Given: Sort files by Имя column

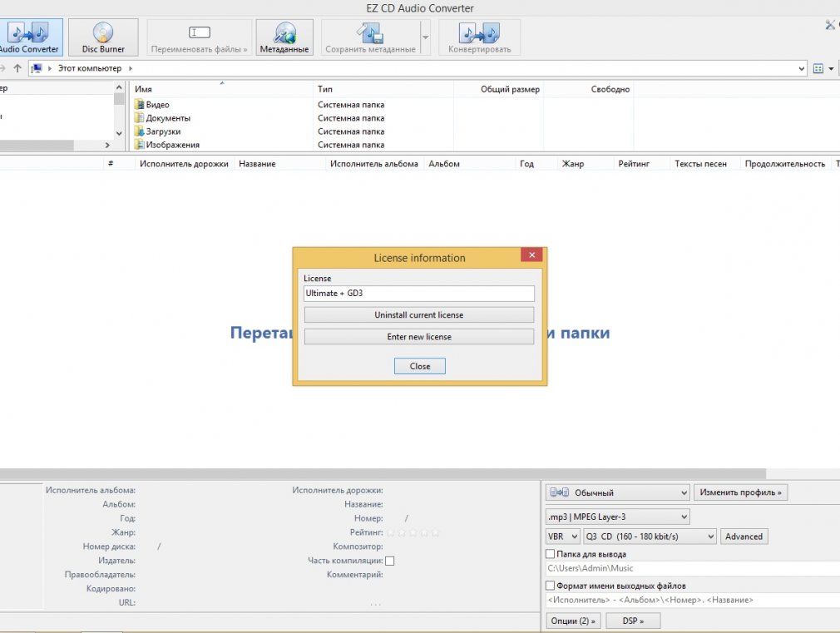Looking at the screenshot, I should pos(221,89).
